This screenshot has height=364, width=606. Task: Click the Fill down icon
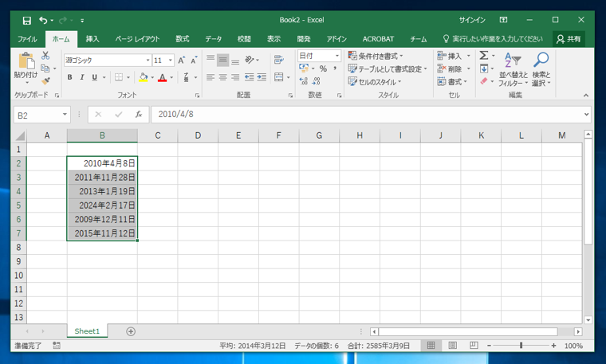coord(483,68)
